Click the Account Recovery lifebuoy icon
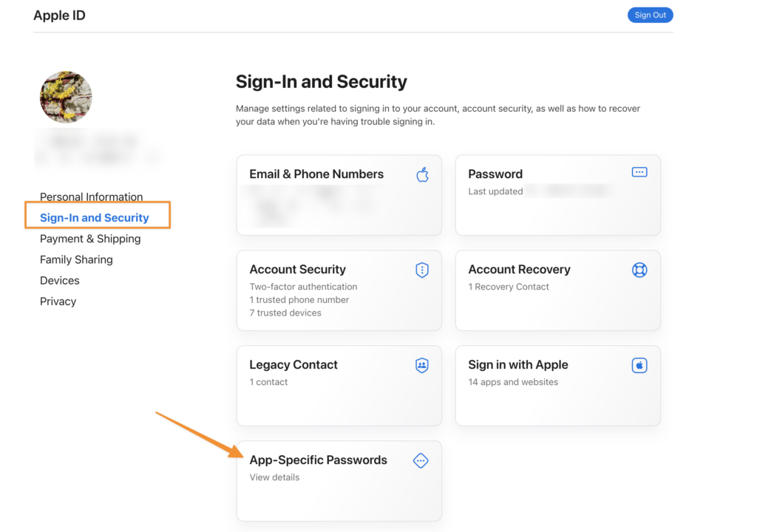 639,270
